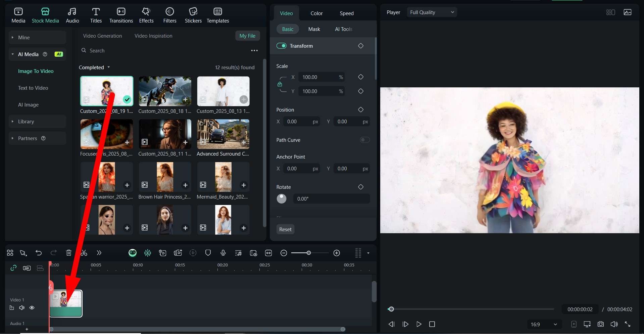
Task: Click the Rotate dial knob
Action: pos(282,199)
